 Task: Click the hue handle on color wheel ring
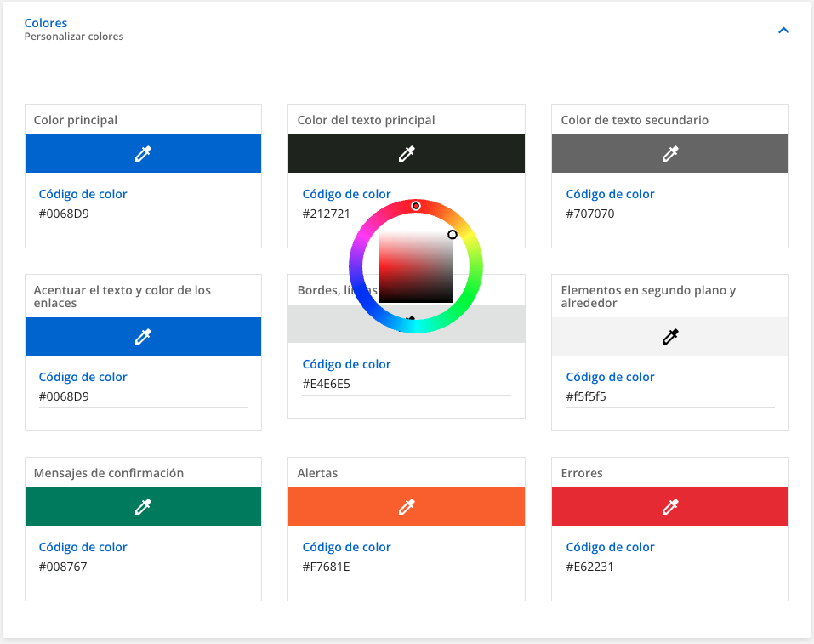(416, 206)
